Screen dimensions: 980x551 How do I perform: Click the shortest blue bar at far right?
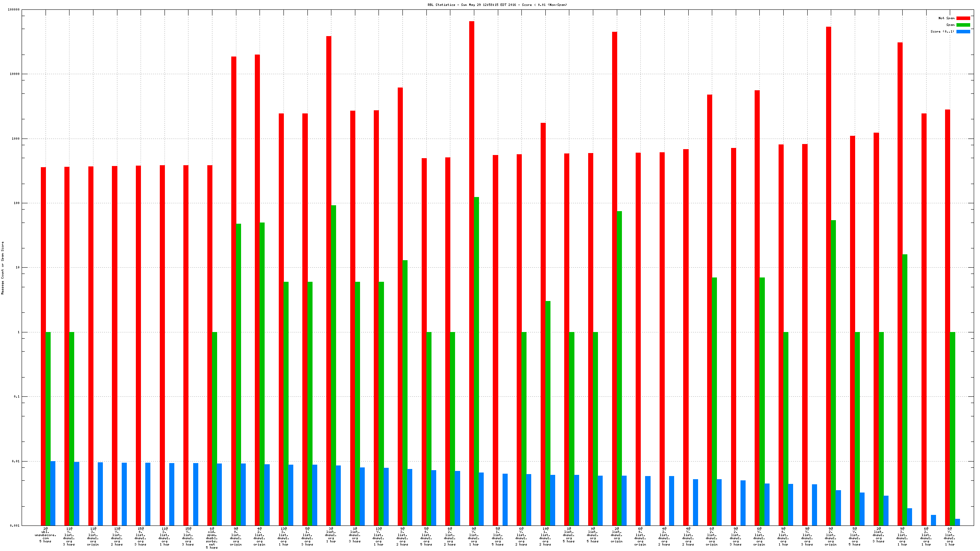coord(957,522)
